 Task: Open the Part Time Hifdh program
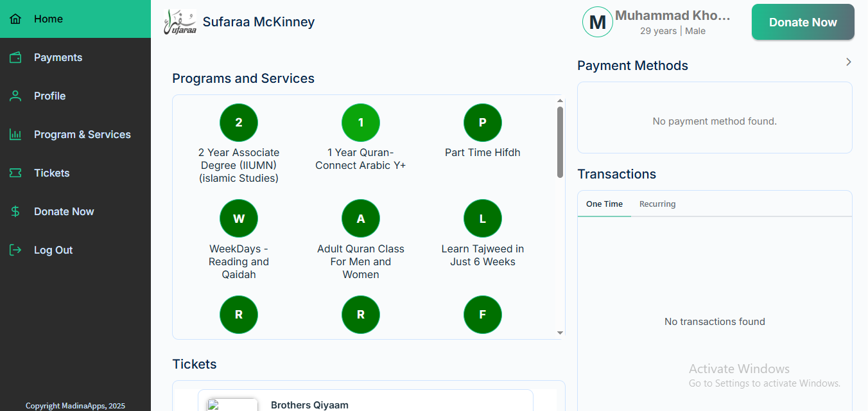pyautogui.click(x=483, y=123)
